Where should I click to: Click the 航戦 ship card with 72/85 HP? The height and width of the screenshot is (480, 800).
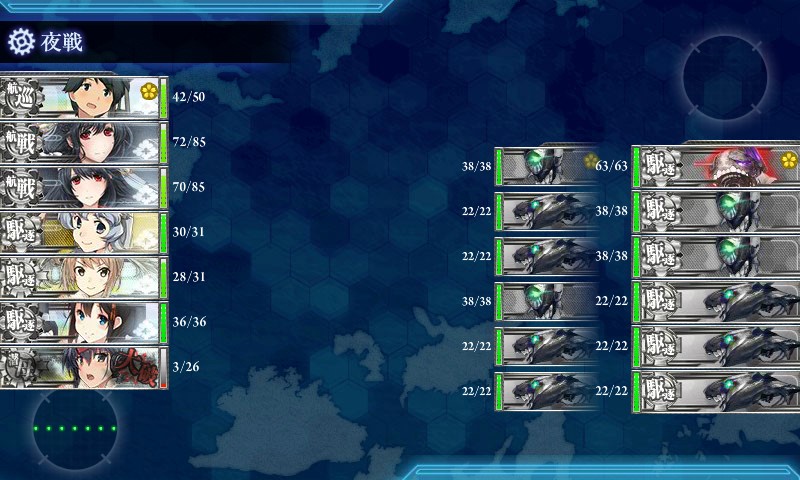point(84,142)
